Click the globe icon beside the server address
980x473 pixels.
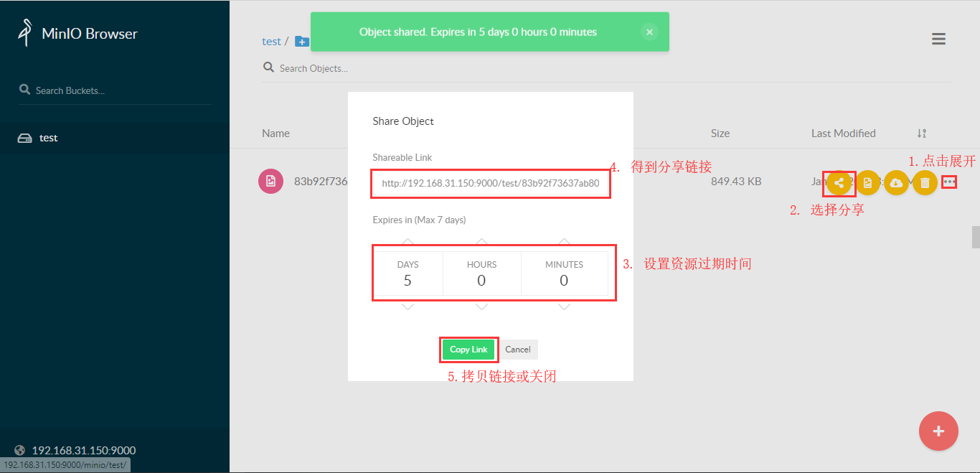click(x=20, y=450)
